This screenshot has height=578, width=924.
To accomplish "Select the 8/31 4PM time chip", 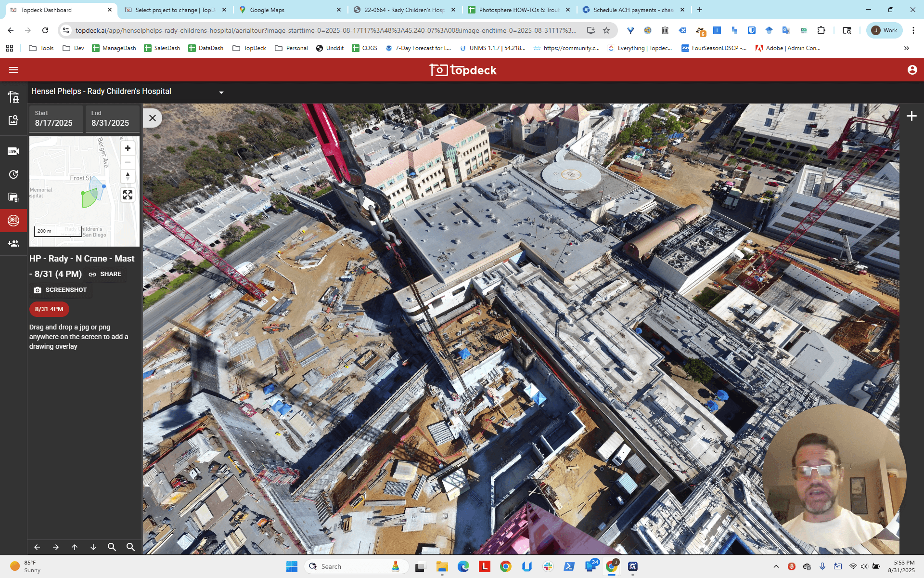I will coord(49,309).
